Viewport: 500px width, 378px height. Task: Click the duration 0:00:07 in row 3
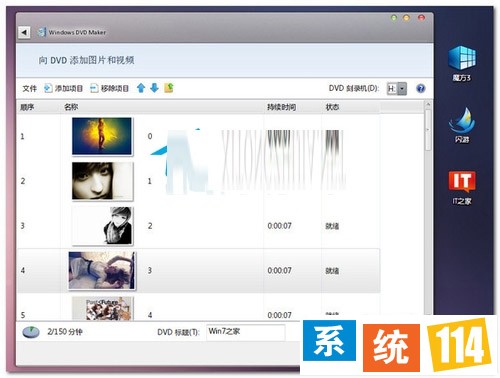(280, 226)
